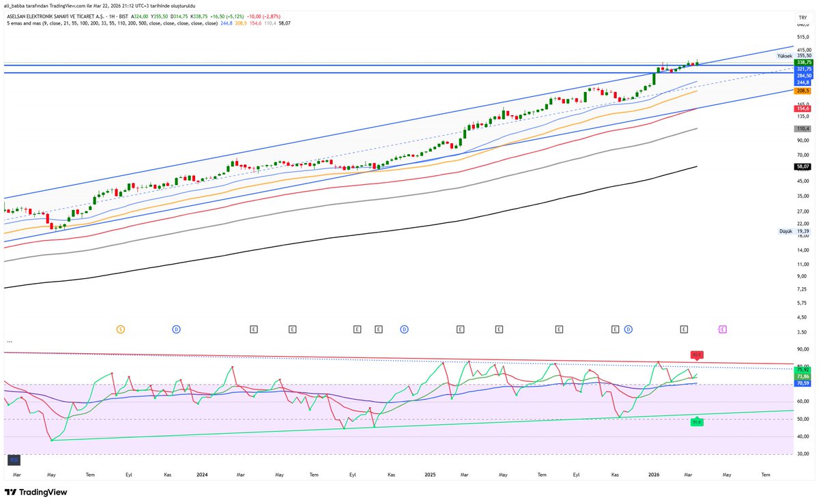This screenshot has width=819, height=504.
Task: Click the 2026 label on time axis
Action: [x=654, y=474]
